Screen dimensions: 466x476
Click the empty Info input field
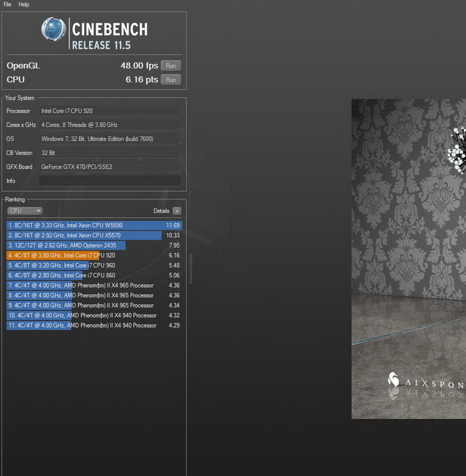pyautogui.click(x=110, y=181)
